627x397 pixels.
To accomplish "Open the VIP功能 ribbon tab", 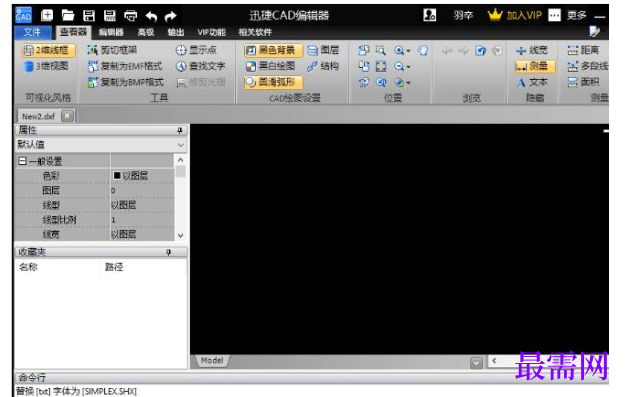I will pos(212,32).
